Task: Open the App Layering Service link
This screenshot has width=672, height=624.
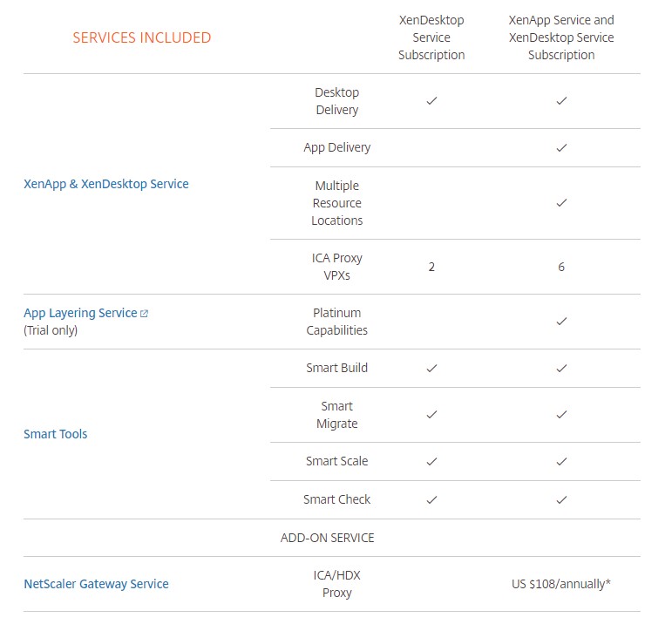Action: click(x=80, y=313)
